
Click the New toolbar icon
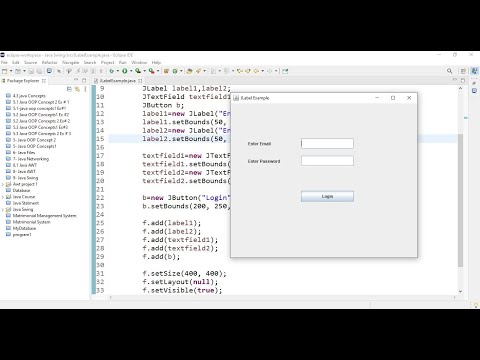tap(5, 71)
